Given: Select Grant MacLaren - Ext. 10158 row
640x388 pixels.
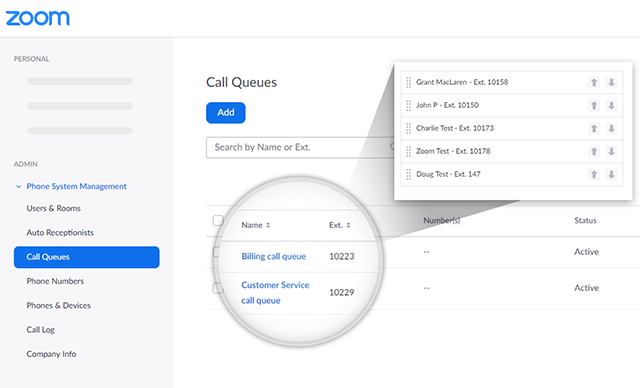Looking at the screenshot, I should [x=512, y=82].
